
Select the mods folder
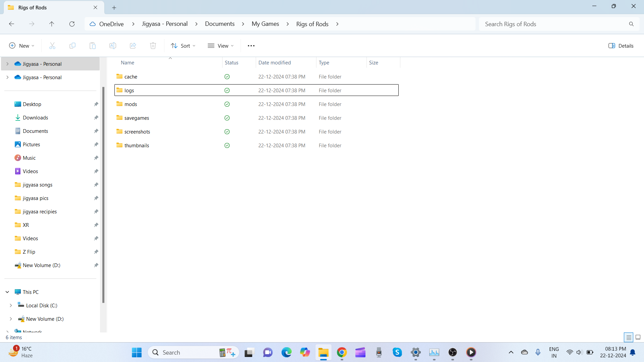pyautogui.click(x=256, y=104)
